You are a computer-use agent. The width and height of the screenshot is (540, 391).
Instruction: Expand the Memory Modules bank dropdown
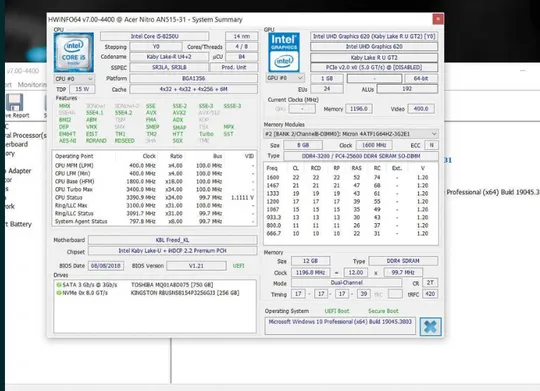pyautogui.click(x=351, y=134)
